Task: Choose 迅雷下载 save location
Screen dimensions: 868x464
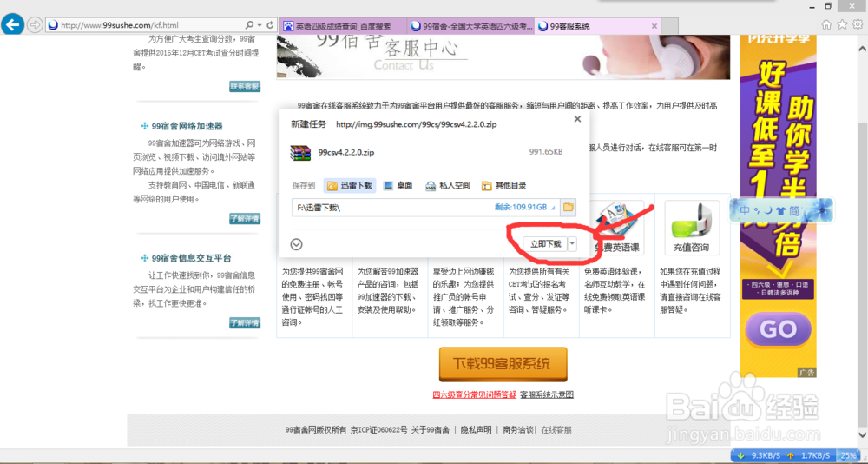Action: pyautogui.click(x=351, y=186)
